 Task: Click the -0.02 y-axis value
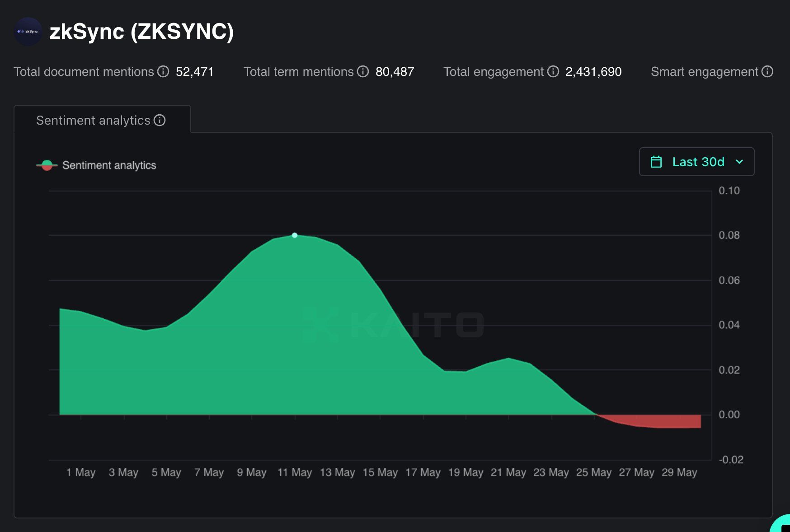(x=731, y=460)
